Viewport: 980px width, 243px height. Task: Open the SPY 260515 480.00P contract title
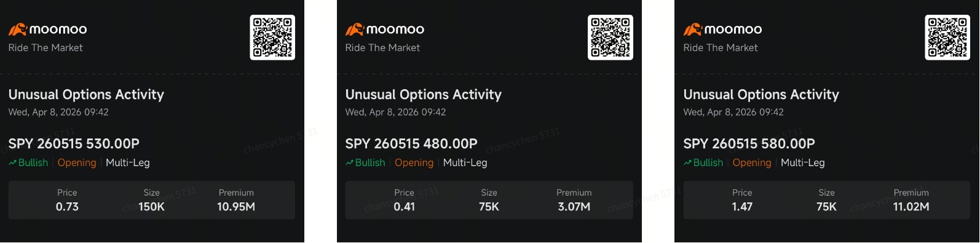coord(411,144)
